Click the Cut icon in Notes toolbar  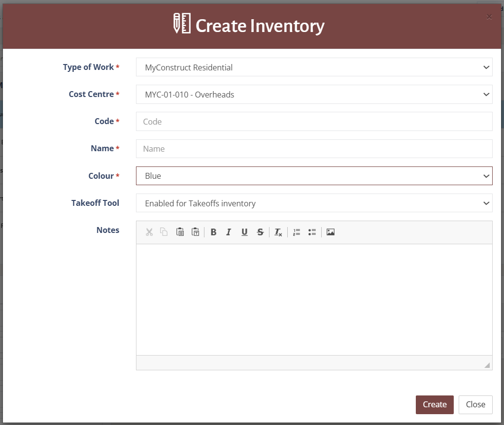(x=149, y=232)
